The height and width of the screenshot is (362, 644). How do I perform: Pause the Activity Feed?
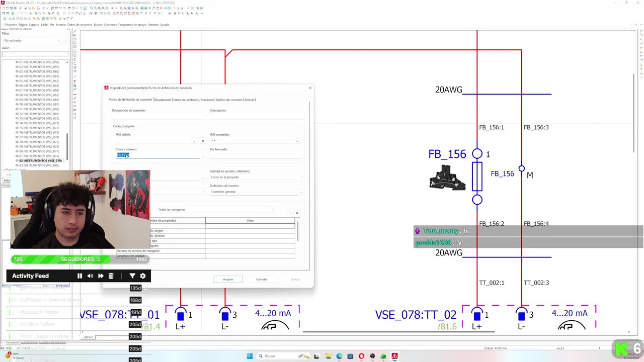point(79,276)
